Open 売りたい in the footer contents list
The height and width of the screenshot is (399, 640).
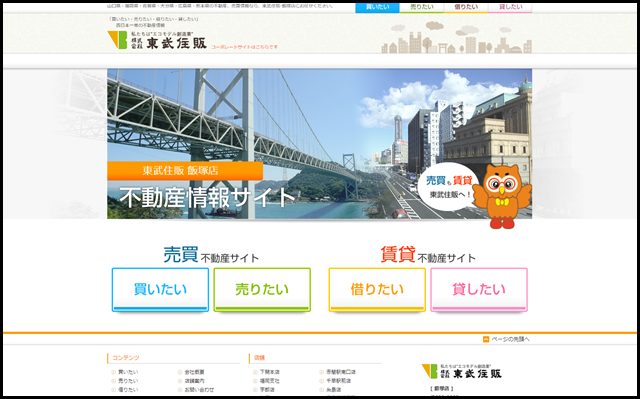pos(128,381)
